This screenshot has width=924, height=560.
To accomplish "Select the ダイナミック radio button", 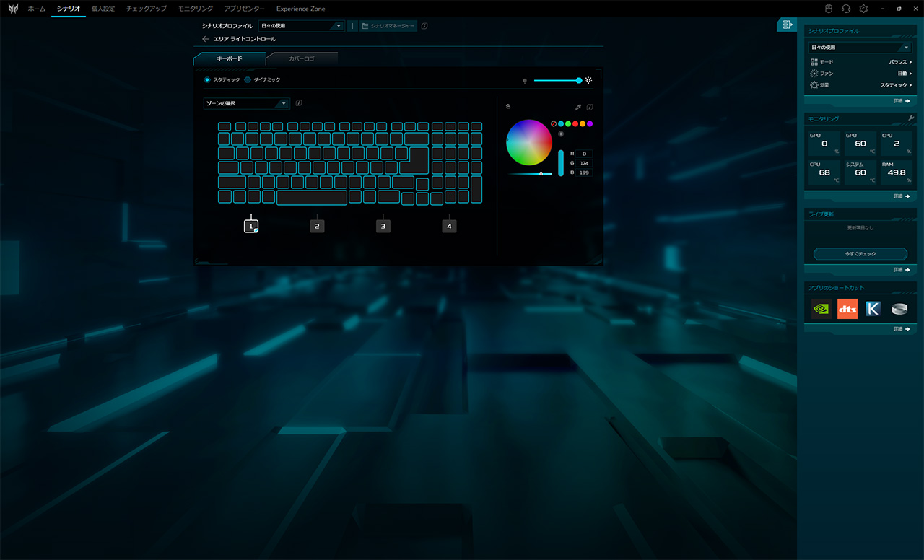I will [x=248, y=79].
